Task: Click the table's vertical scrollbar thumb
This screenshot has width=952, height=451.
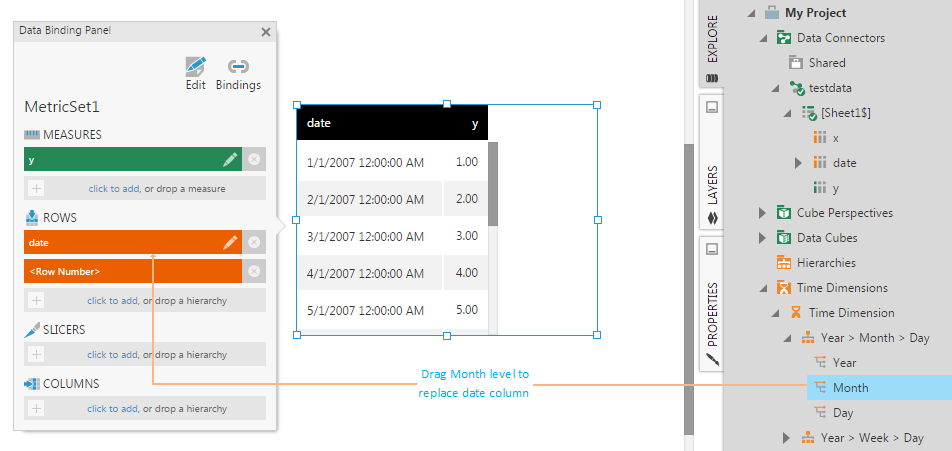Action: tap(493, 184)
